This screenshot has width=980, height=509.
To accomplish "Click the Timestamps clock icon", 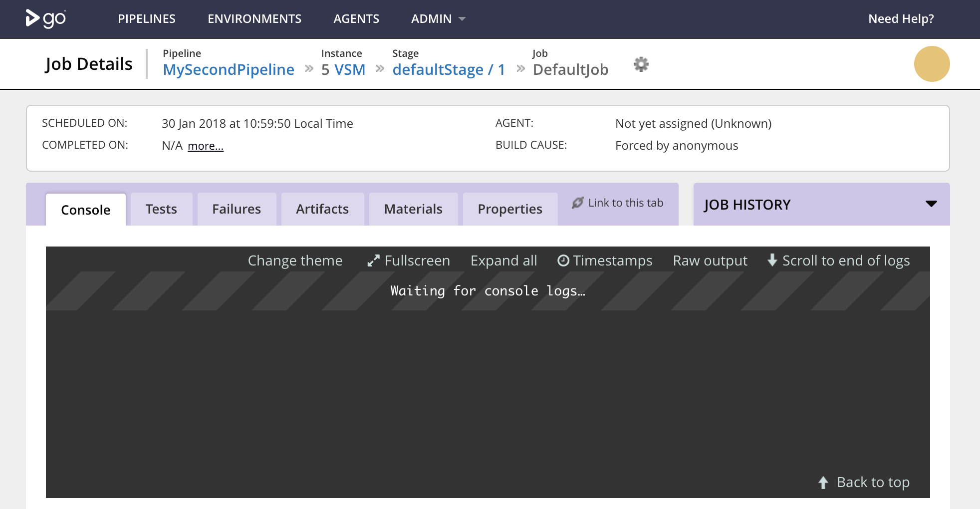I will 563,260.
